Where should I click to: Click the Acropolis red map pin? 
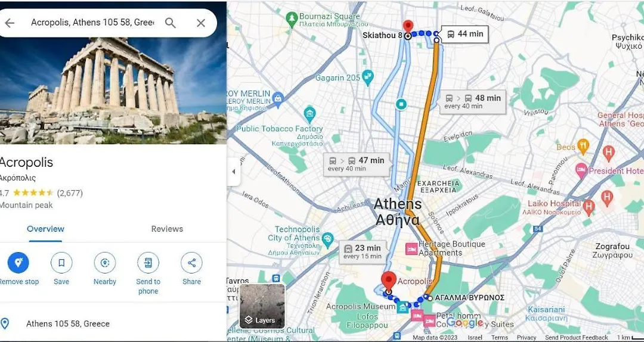(389, 281)
